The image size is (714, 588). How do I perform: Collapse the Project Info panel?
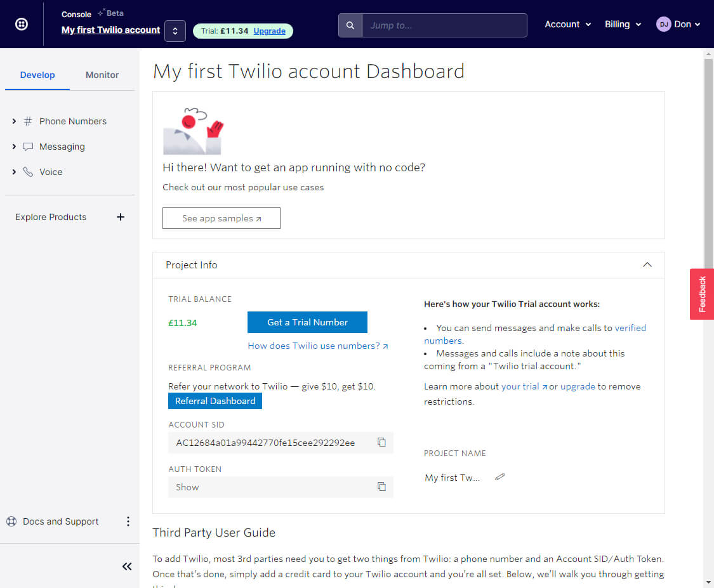tap(647, 265)
